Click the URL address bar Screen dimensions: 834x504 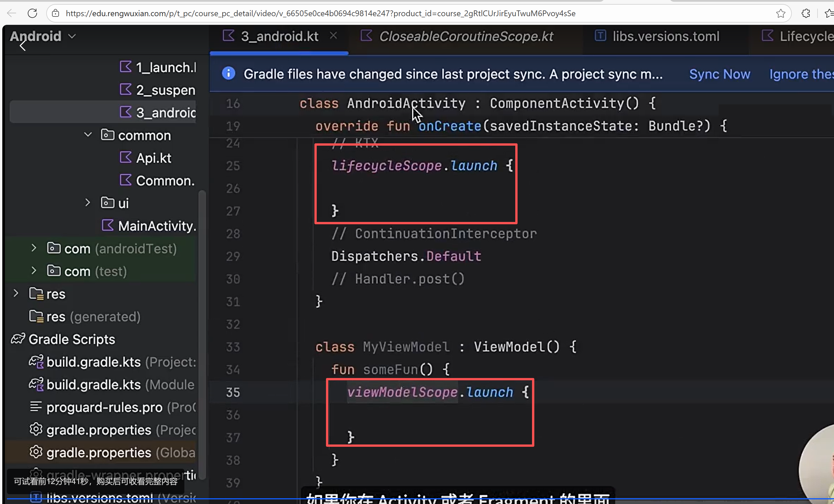(x=419, y=13)
